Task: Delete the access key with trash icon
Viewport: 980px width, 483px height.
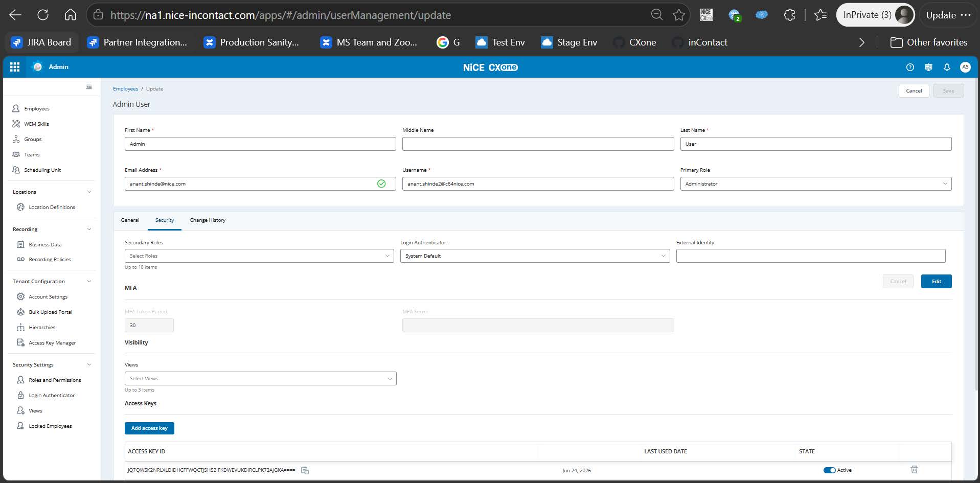Action: tap(914, 469)
